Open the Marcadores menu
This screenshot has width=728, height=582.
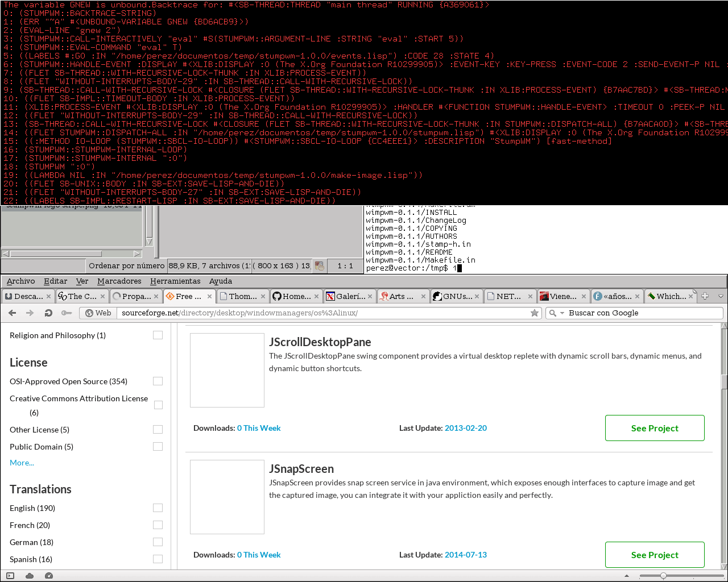point(119,281)
